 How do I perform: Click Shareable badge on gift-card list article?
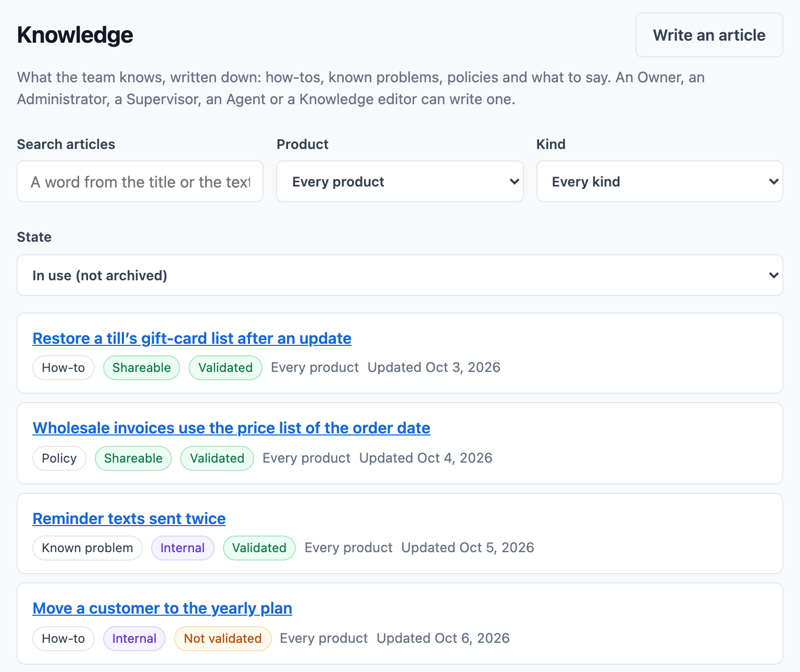(x=142, y=368)
